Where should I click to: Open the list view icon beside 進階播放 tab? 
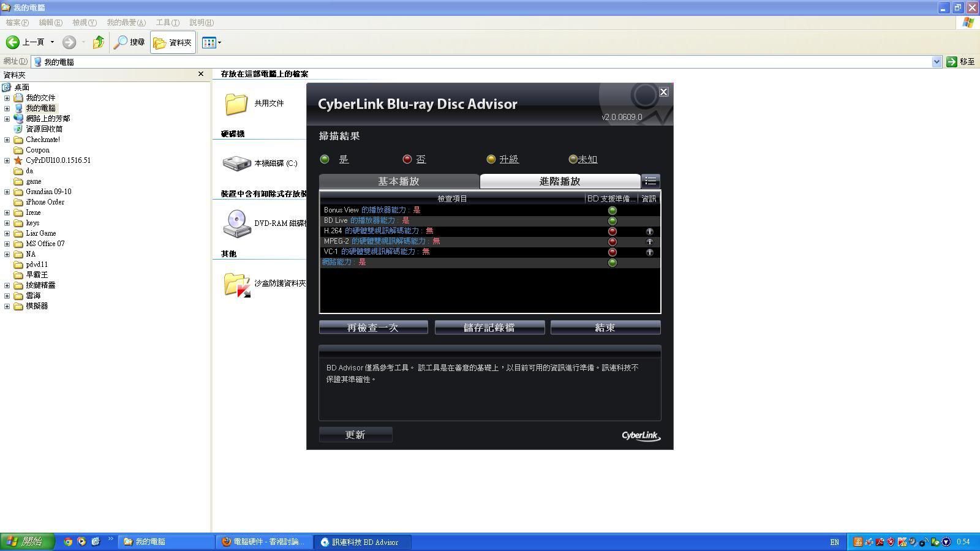[650, 181]
